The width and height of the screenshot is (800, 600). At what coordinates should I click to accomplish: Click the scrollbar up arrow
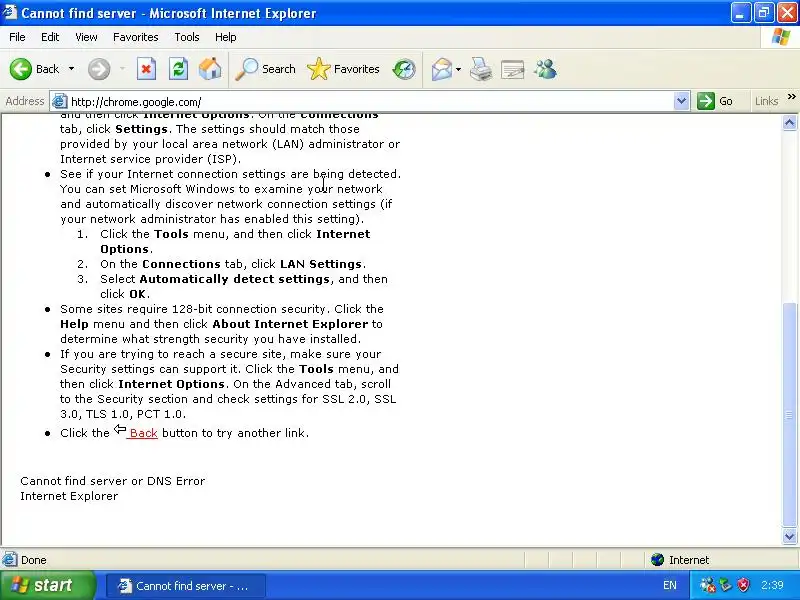[789, 122]
